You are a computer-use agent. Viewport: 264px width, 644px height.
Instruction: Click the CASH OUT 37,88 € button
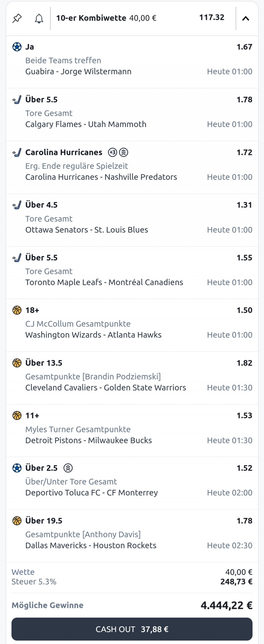pos(132,629)
